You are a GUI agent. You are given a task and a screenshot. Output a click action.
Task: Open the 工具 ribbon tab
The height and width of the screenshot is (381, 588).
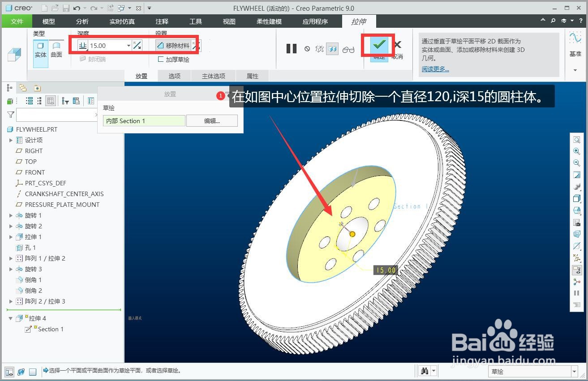[x=196, y=21]
